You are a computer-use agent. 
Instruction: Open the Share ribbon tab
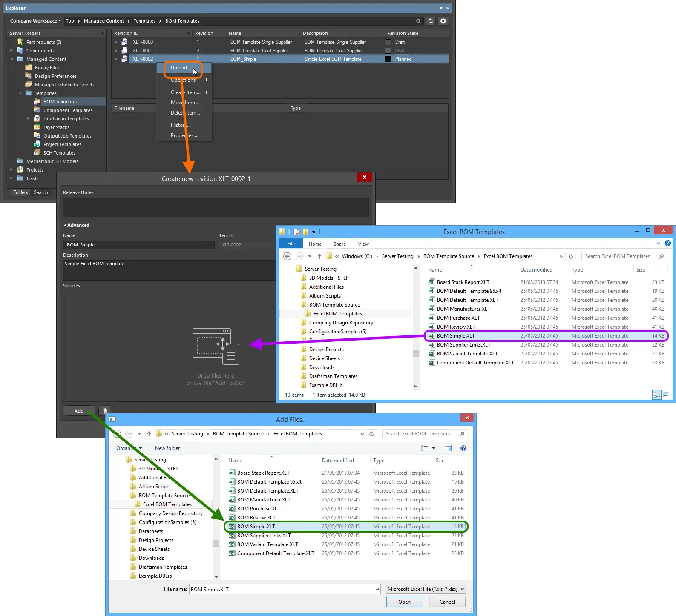(339, 244)
